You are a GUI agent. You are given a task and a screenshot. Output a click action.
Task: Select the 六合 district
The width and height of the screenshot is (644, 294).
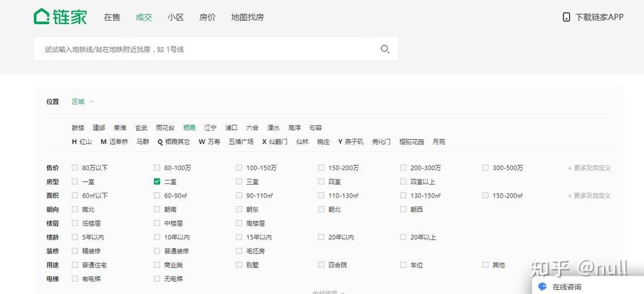click(x=252, y=128)
